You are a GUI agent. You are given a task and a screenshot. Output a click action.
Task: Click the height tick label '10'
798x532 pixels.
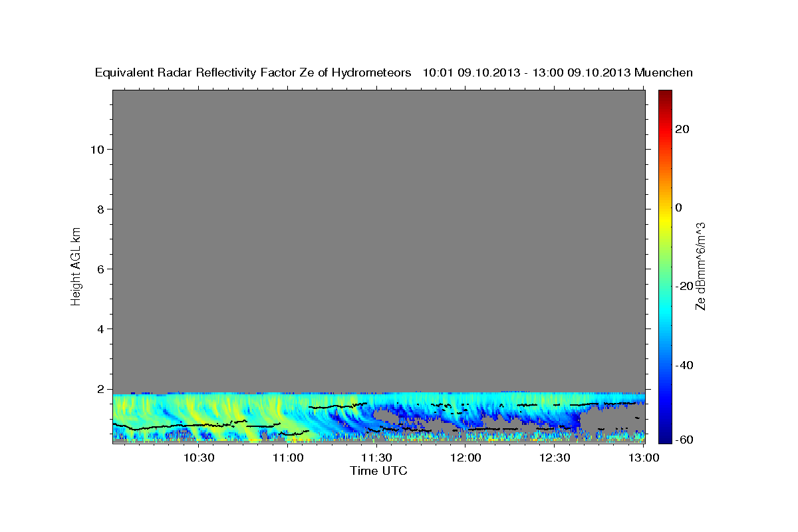(x=96, y=149)
